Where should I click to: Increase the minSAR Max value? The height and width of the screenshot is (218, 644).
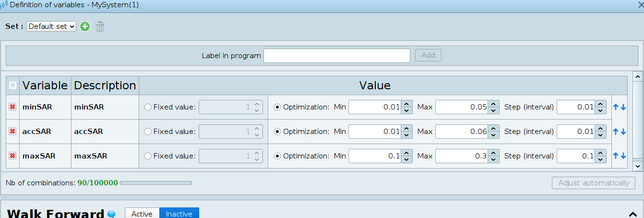click(x=493, y=104)
